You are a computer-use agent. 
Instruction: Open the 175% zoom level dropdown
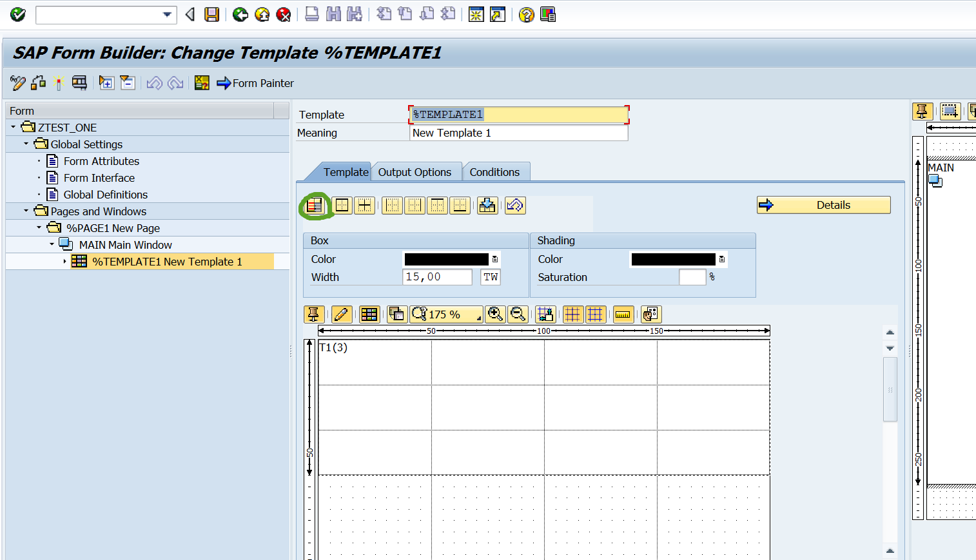[x=477, y=318]
